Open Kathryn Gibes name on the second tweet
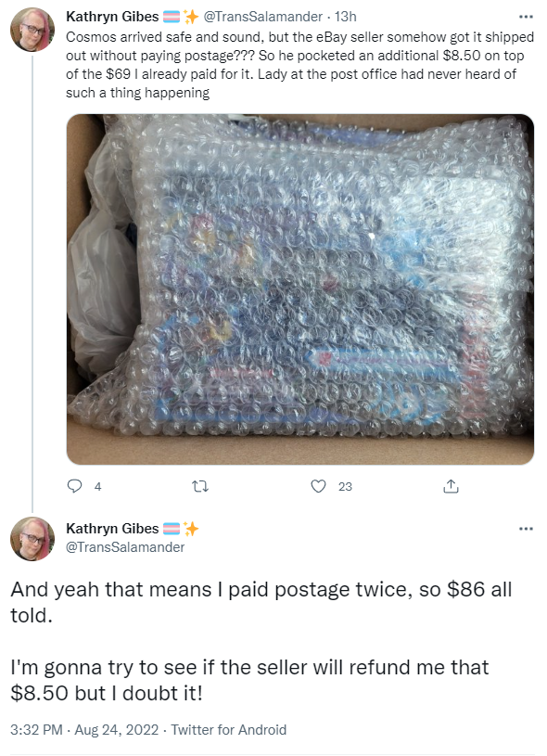The width and height of the screenshot is (547, 756). pos(112,529)
